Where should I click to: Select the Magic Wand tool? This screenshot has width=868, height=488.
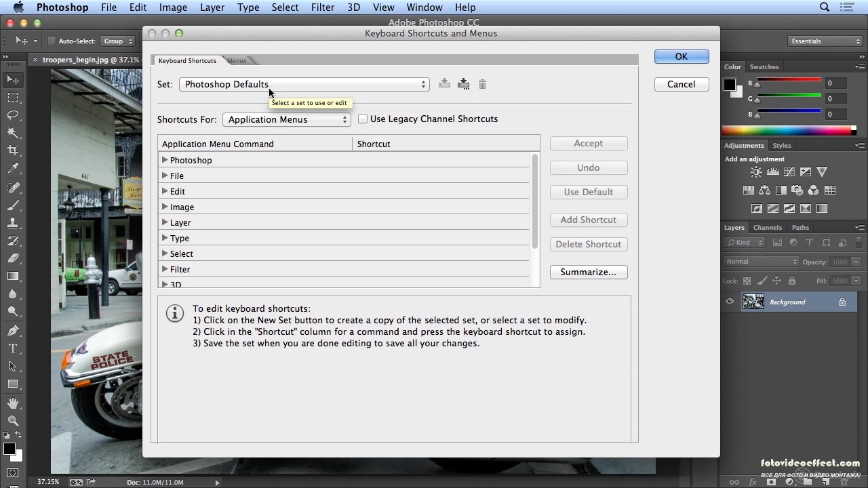click(x=13, y=133)
